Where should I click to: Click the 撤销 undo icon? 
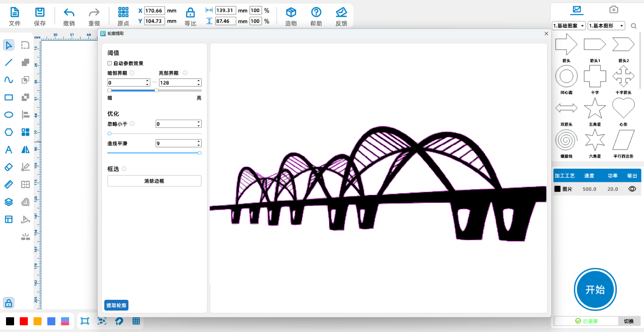click(x=69, y=13)
